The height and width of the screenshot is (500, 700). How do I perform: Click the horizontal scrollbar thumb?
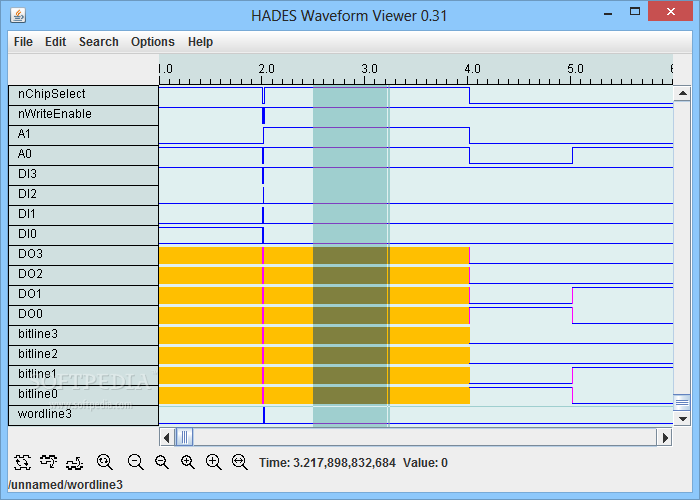pyautogui.click(x=184, y=438)
